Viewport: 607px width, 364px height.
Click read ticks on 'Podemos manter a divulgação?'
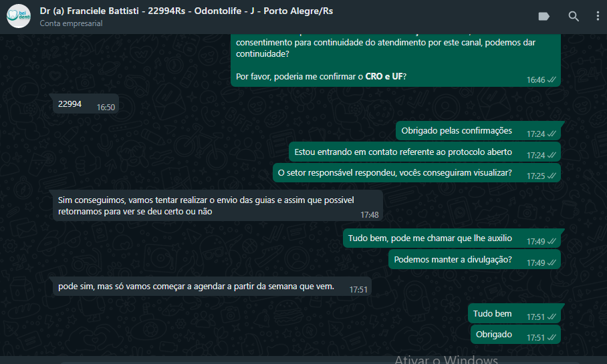(552, 262)
